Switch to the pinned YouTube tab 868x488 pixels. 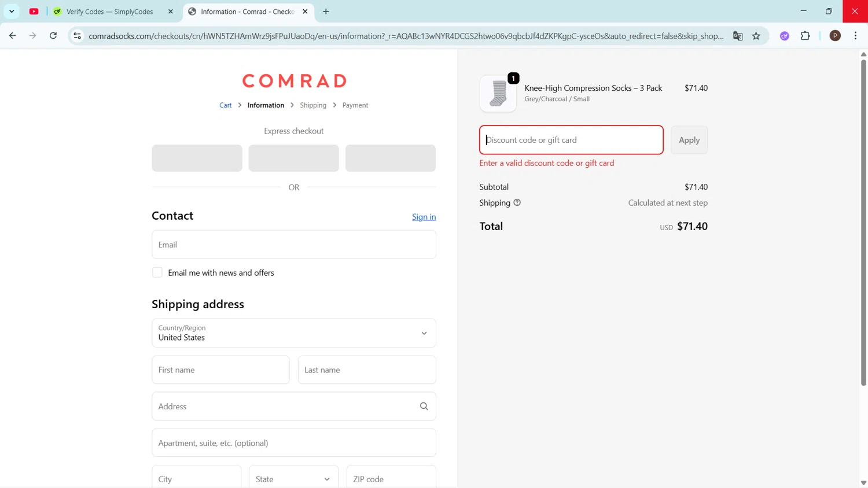(x=34, y=11)
